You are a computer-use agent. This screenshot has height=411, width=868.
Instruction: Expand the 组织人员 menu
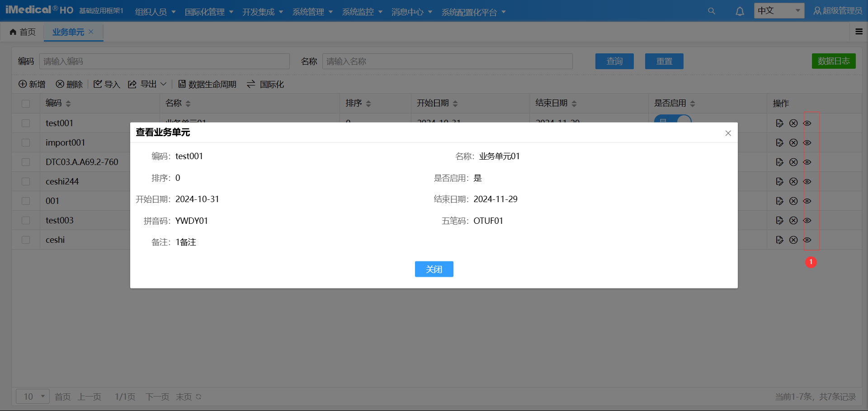tap(155, 12)
